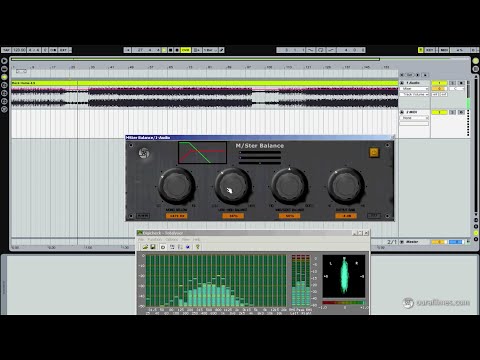
Task: Click the CPU load meter
Action: pos(460,50)
